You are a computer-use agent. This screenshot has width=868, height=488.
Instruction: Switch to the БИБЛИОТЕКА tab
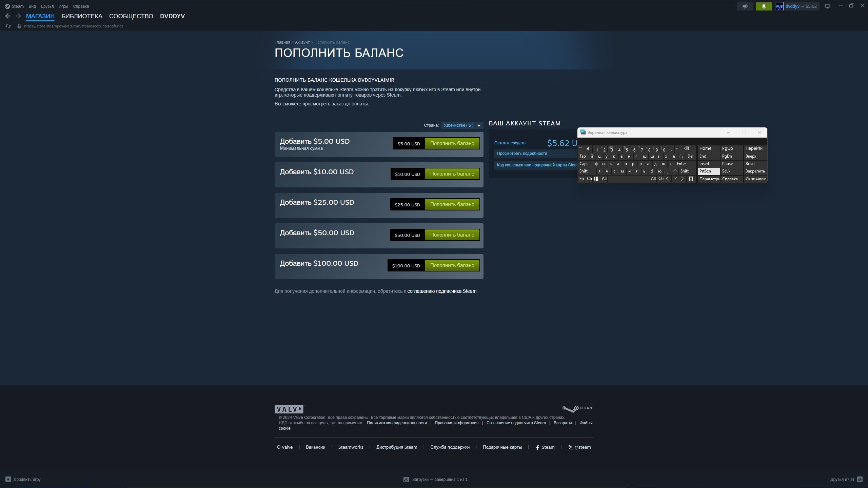82,16
